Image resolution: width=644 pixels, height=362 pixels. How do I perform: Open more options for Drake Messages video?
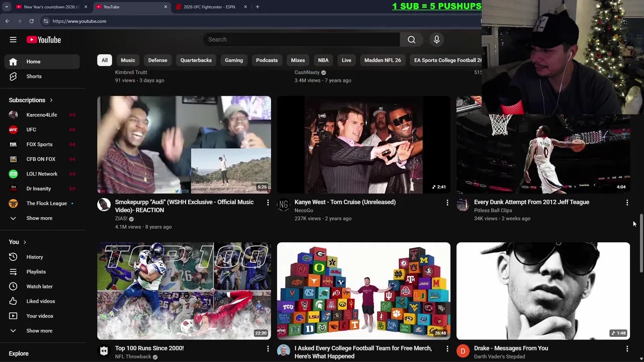click(x=627, y=348)
